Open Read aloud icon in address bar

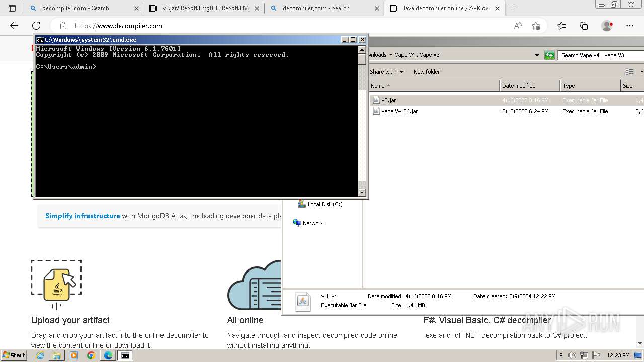click(x=518, y=26)
